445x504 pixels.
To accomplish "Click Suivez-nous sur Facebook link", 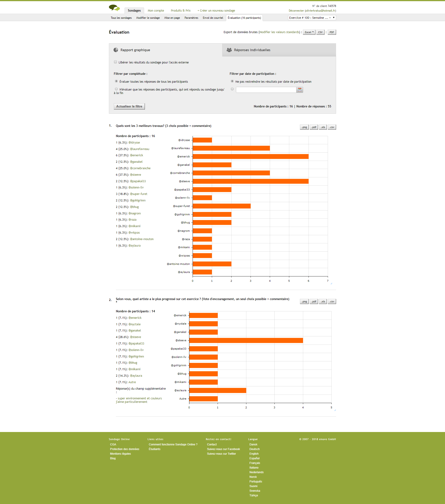I will point(223,449).
